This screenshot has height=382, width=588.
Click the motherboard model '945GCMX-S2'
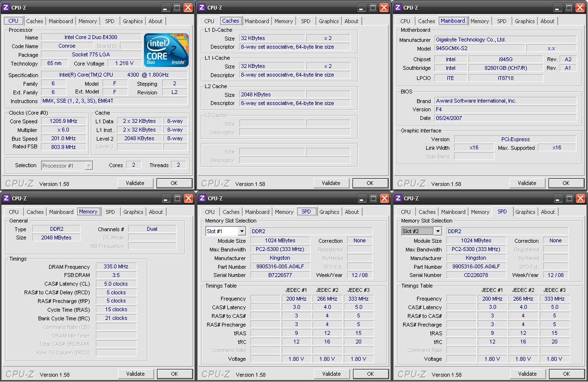coord(479,48)
